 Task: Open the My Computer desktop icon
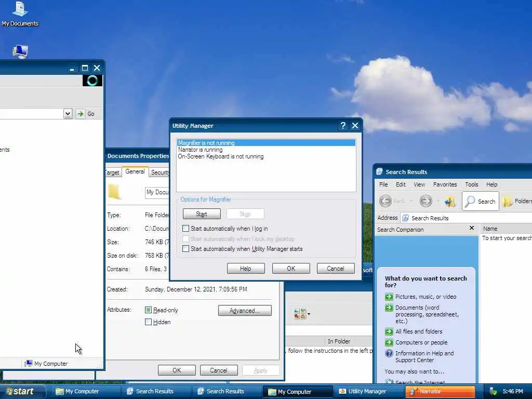pyautogui.click(x=20, y=51)
